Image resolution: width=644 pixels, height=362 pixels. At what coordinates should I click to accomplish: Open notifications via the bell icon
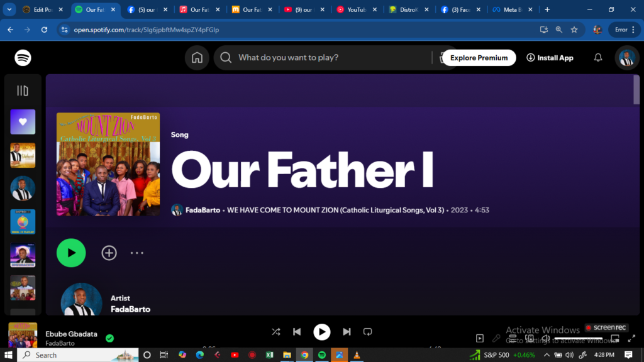597,57
